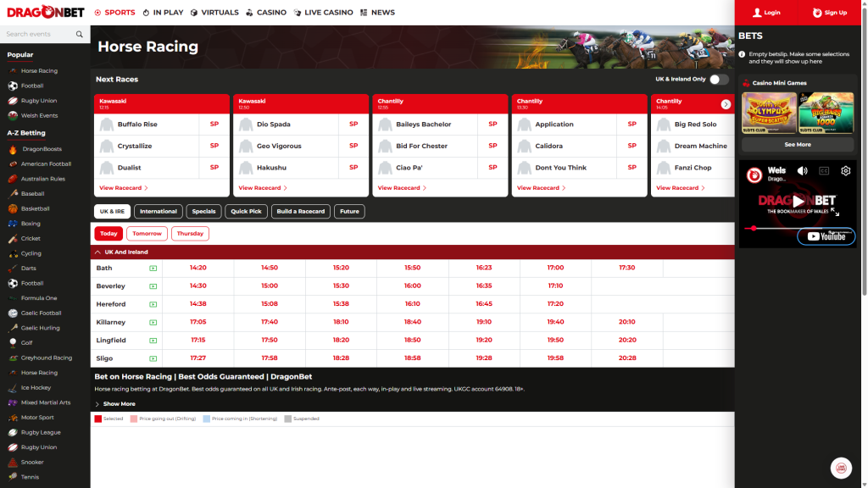The image size is (868, 488).
Task: Watch on YouTube button
Action: tap(826, 236)
